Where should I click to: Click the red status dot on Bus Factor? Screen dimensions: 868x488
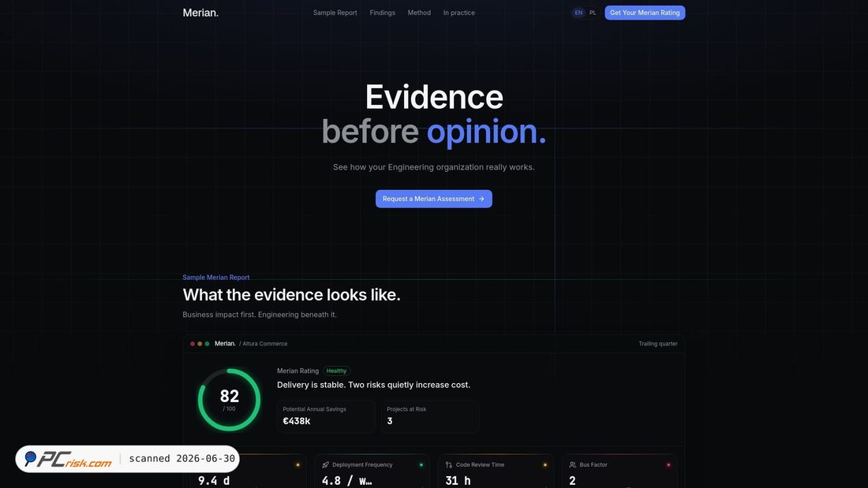[x=668, y=465]
